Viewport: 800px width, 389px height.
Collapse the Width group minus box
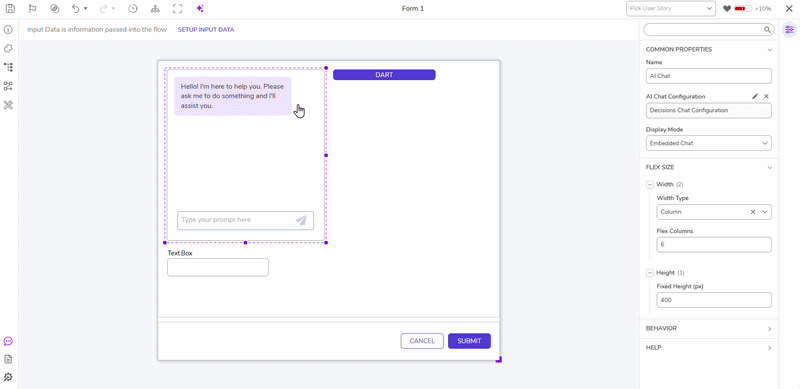[650, 185]
